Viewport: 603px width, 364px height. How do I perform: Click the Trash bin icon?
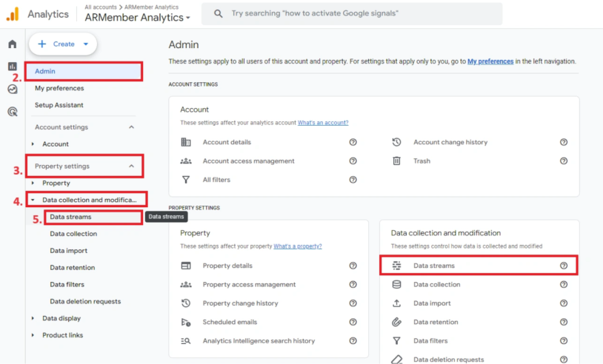(396, 161)
